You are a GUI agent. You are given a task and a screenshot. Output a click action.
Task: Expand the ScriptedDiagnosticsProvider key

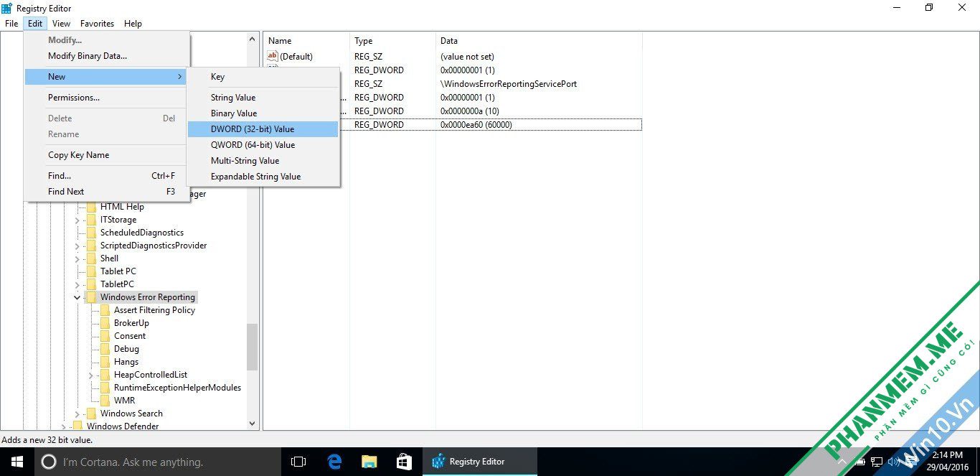click(x=77, y=246)
